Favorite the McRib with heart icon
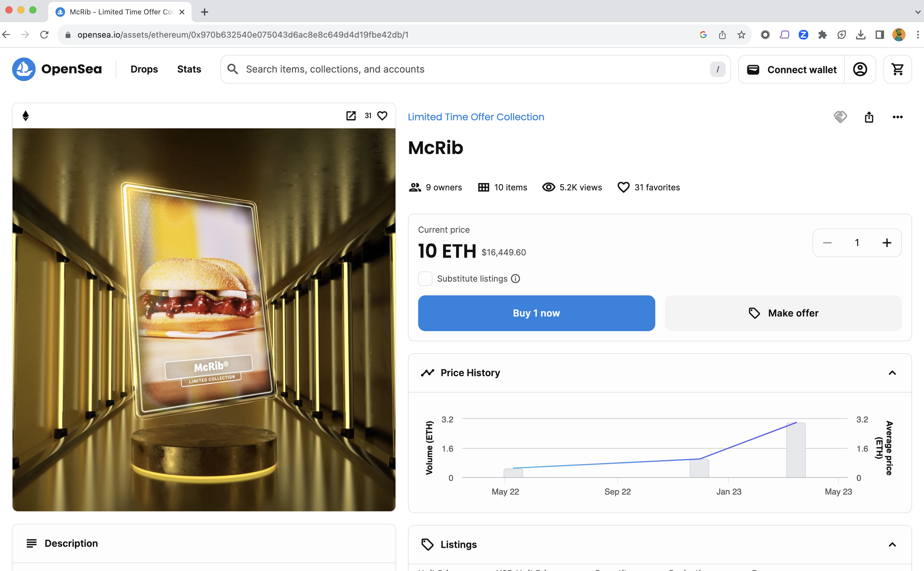 (382, 116)
